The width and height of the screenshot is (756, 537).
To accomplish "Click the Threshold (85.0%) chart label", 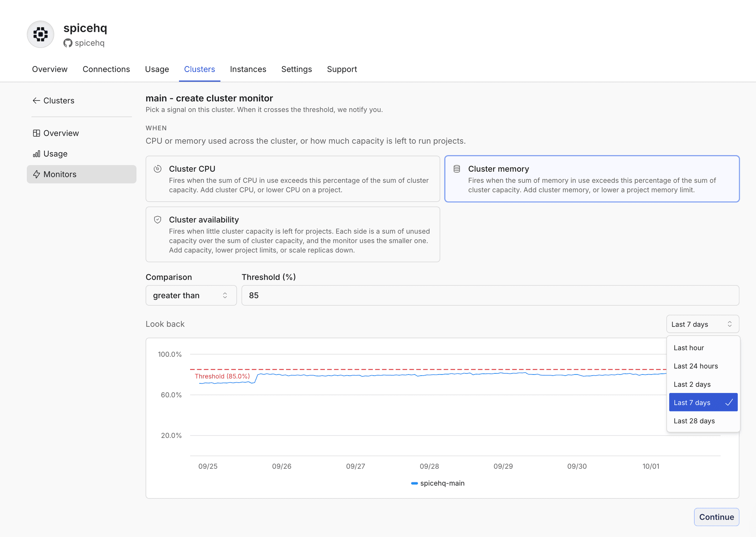I will [x=222, y=376].
